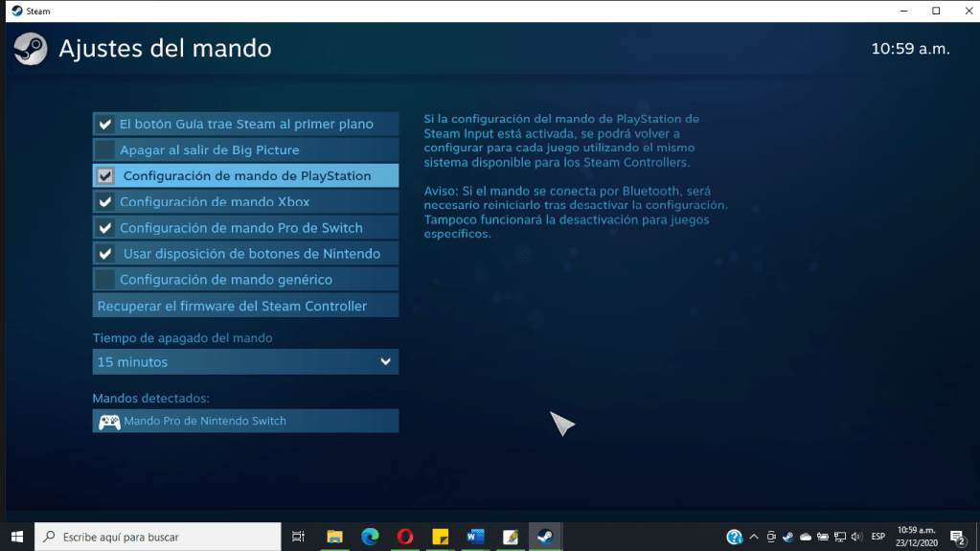Click the Nintendo Switch Pro controller icon
Image resolution: width=980 pixels, height=551 pixels.
109,421
